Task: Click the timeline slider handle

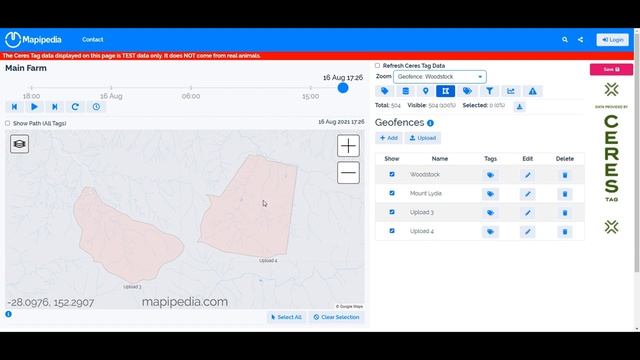Action: 343,88
